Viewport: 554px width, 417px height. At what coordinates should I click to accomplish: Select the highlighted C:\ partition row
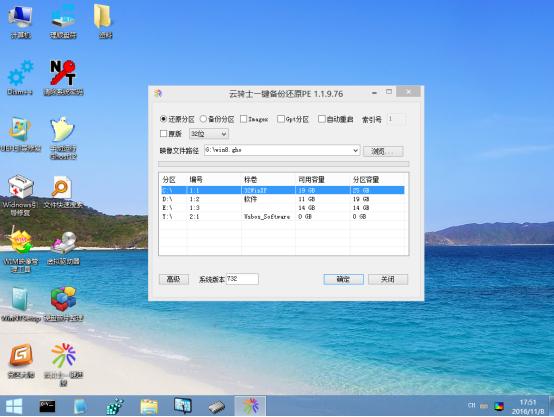[282, 190]
